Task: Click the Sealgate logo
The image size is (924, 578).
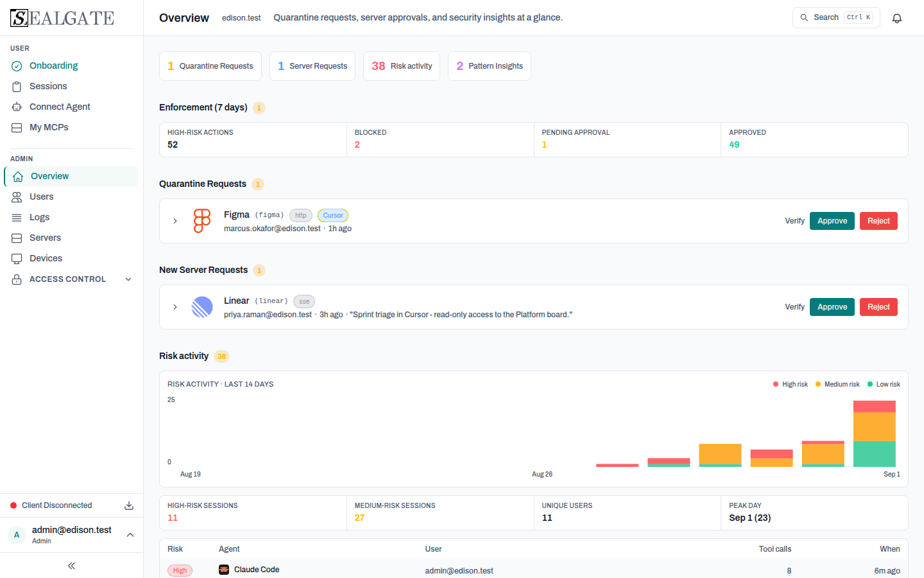Action: click(62, 18)
